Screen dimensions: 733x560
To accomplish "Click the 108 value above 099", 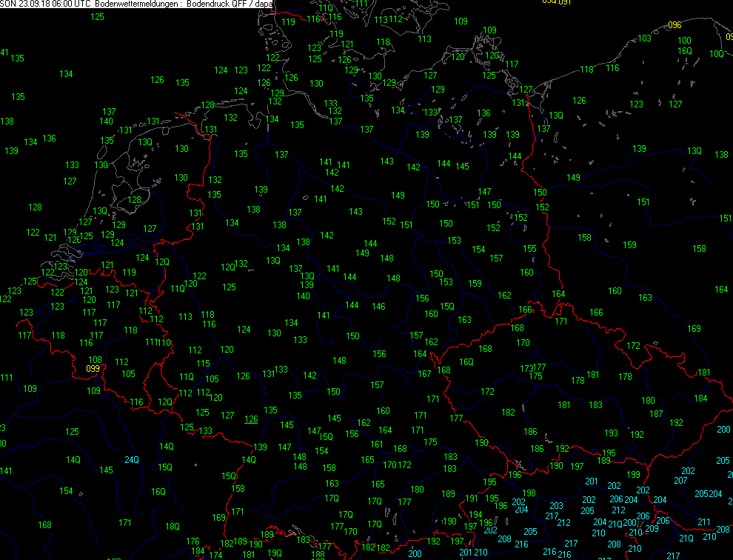I will pos(96,360).
